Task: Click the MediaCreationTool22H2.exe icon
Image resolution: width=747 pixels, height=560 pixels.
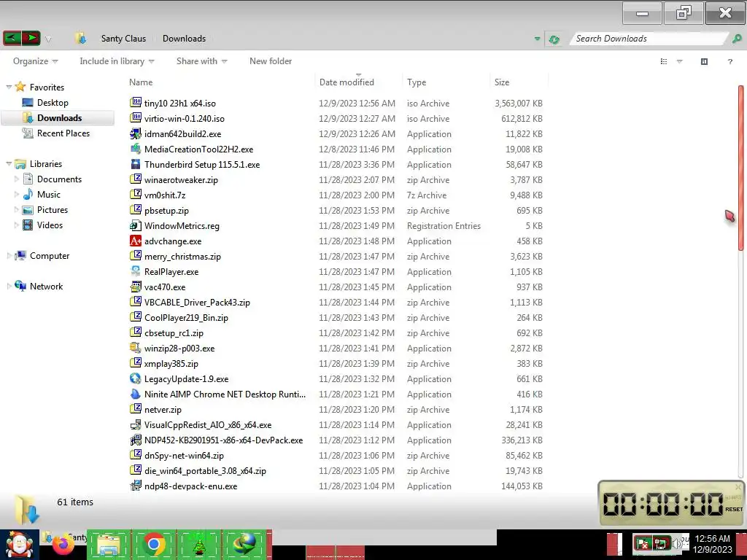Action: click(x=136, y=149)
